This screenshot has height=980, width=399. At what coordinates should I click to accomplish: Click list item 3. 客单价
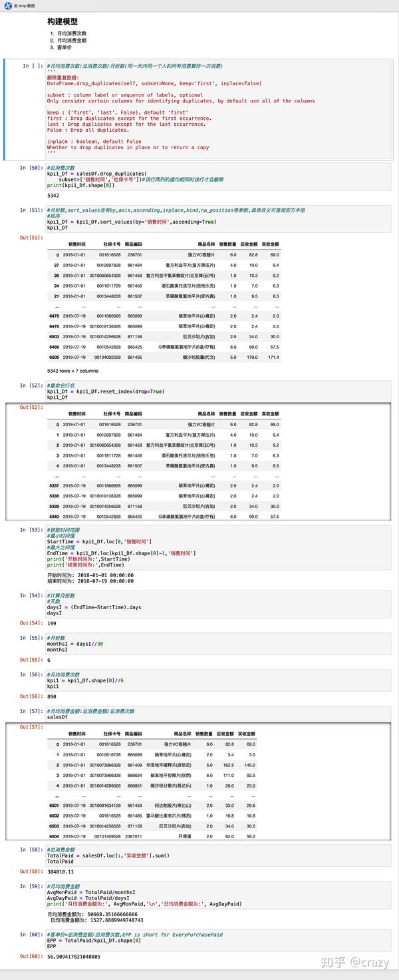(x=61, y=48)
